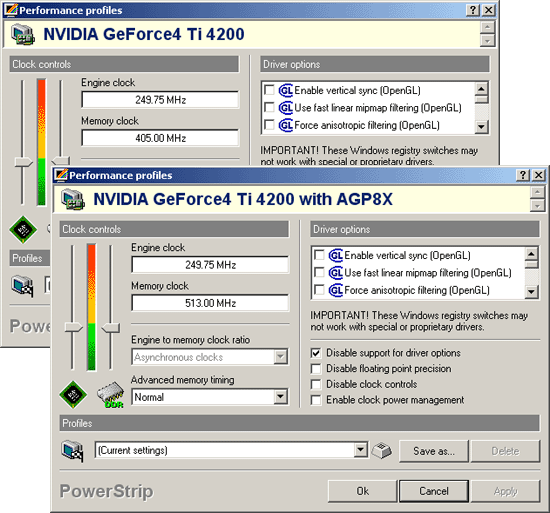Click Save as button

pyautogui.click(x=434, y=451)
